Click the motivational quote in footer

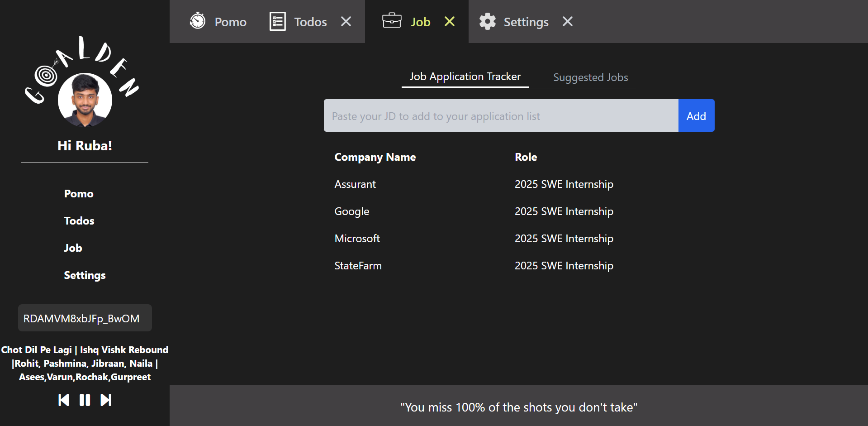[519, 407]
